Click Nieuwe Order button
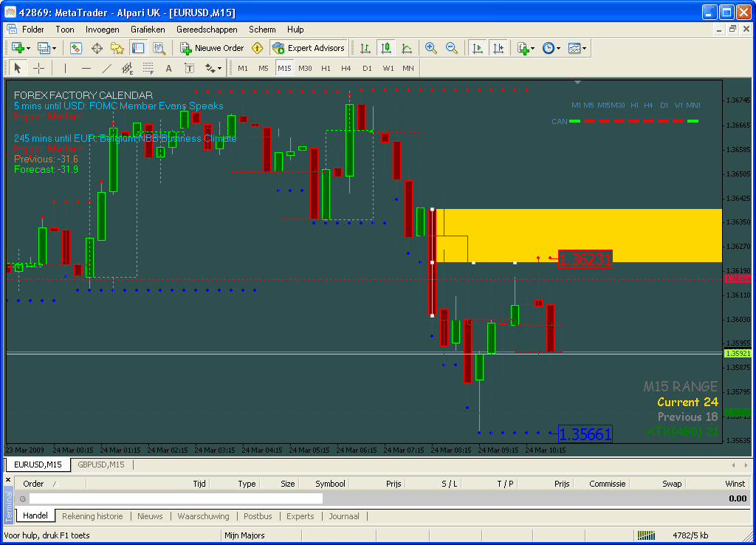 tap(212, 48)
